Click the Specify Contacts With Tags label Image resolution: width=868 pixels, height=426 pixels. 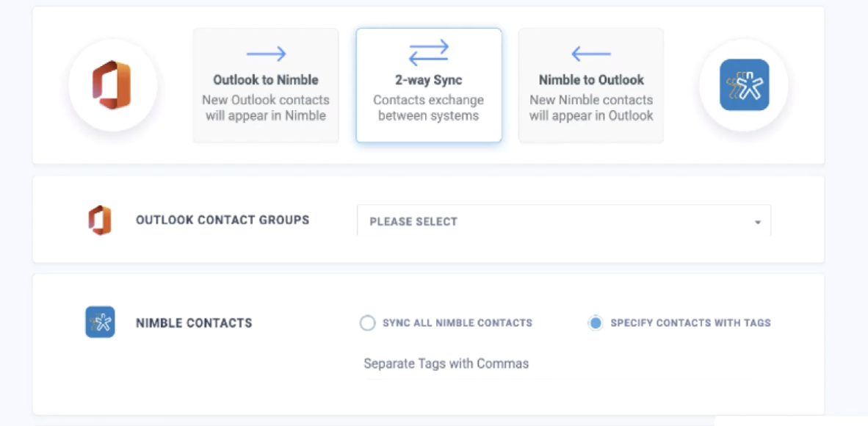[690, 323]
